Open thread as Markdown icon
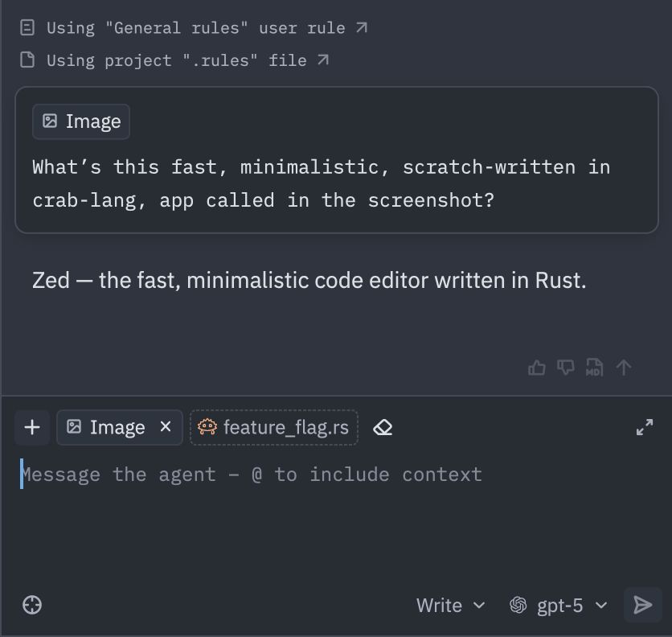The width and height of the screenshot is (672, 637). coord(594,368)
